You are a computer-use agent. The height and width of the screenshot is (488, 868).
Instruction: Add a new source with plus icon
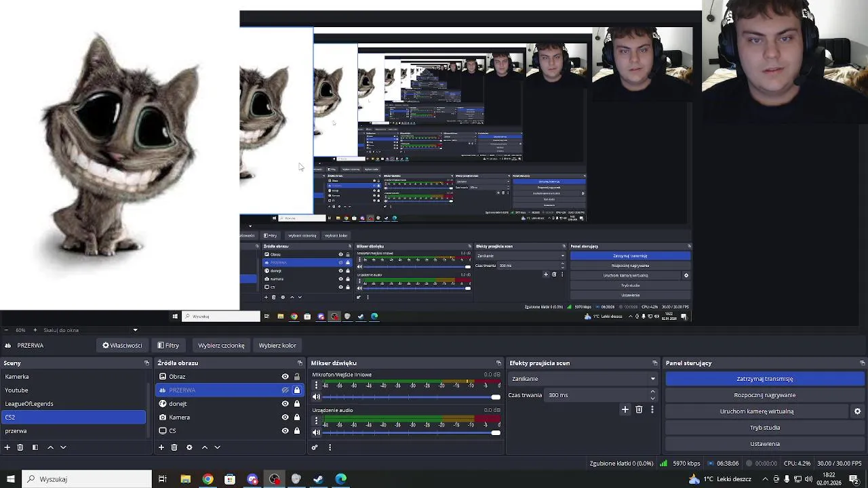click(161, 447)
